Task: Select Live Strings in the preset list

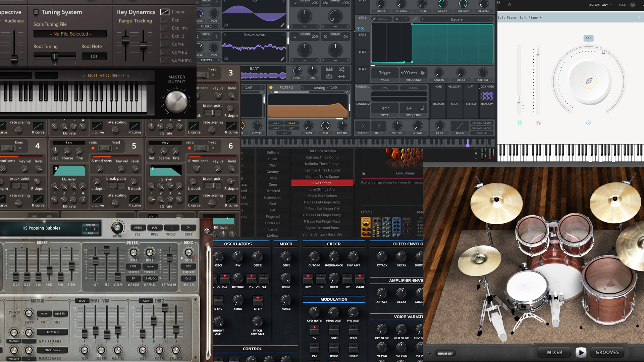Action: click(322, 183)
